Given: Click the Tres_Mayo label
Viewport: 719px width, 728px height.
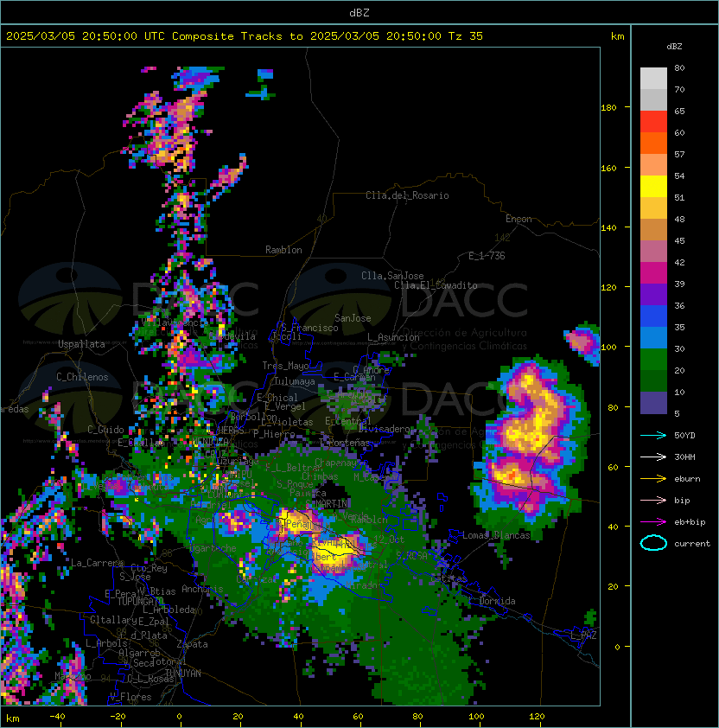Looking at the screenshot, I should click(285, 366).
